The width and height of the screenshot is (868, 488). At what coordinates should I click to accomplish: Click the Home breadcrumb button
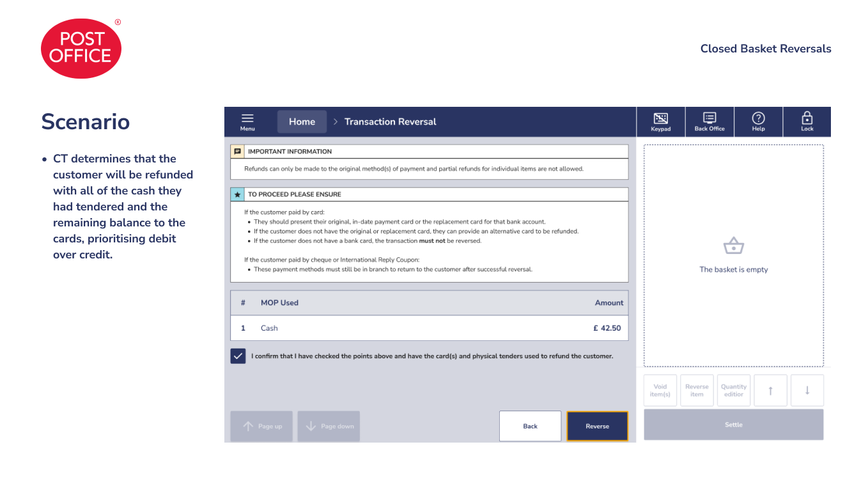(302, 122)
